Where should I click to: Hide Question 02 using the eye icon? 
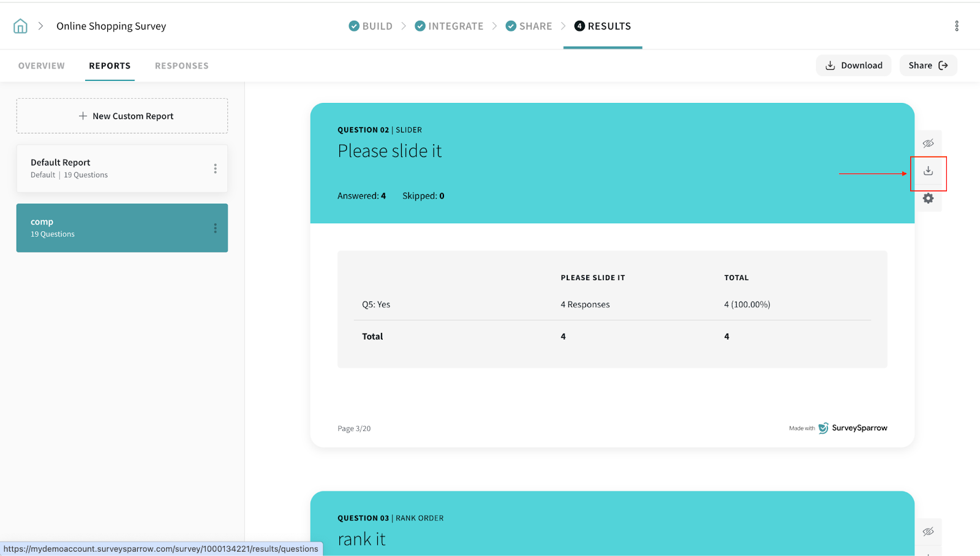(x=928, y=143)
